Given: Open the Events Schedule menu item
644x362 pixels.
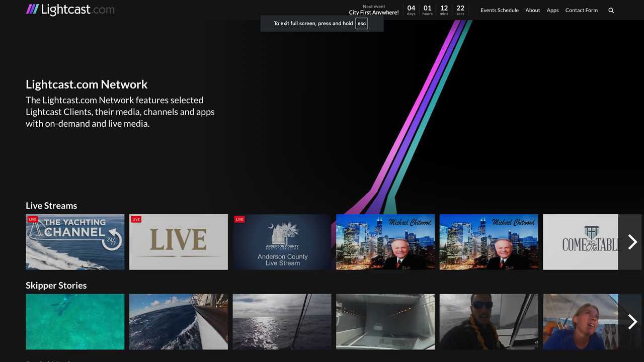Looking at the screenshot, I should tap(500, 10).
